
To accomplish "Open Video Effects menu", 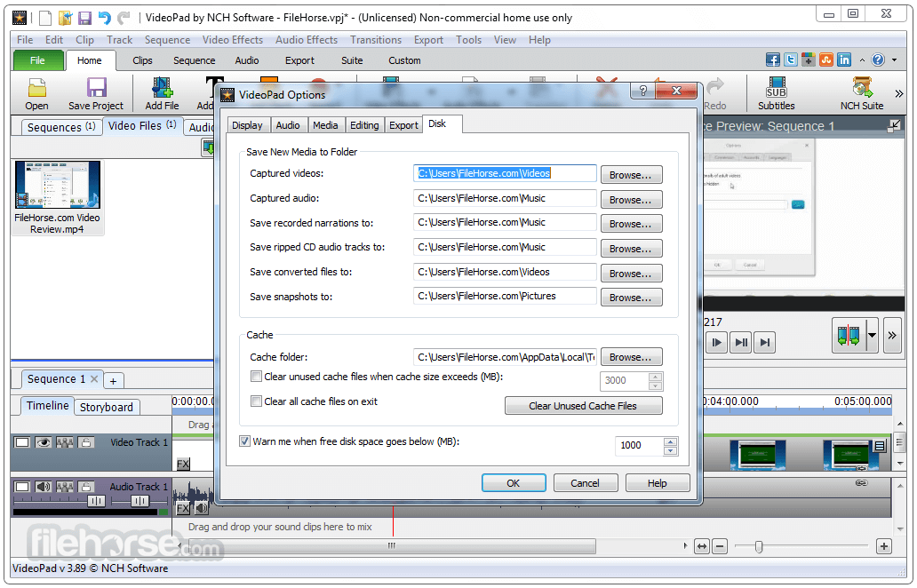I will coord(233,40).
